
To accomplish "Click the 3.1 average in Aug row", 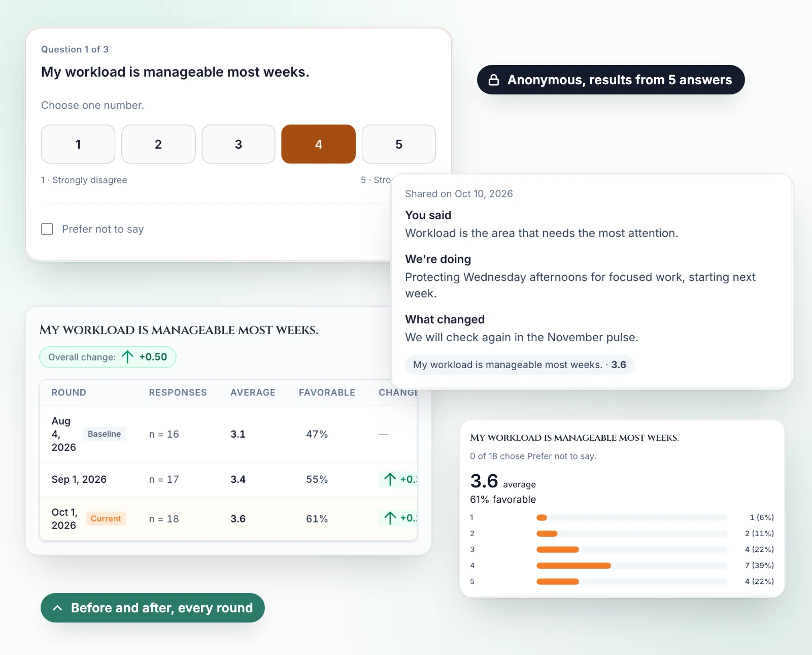I will (x=238, y=434).
